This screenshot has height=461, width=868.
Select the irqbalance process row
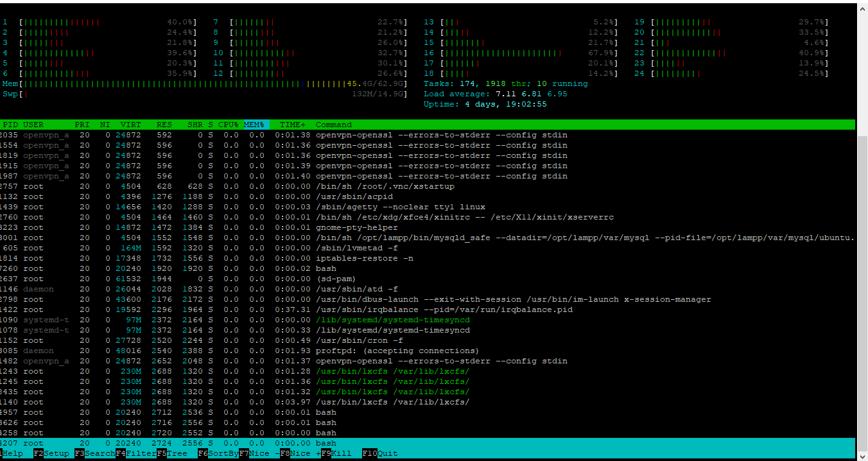pyautogui.click(x=428, y=309)
